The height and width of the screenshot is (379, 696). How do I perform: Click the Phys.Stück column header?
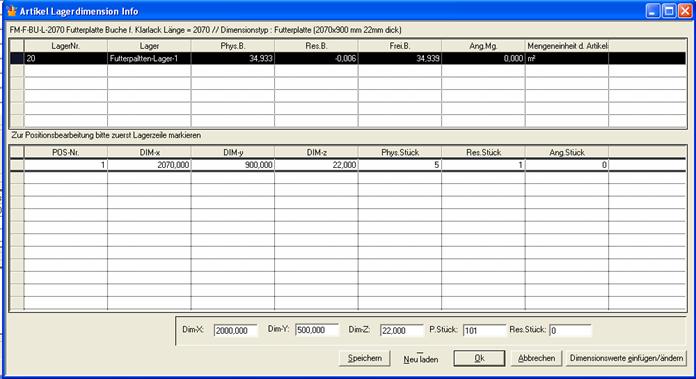coord(399,152)
